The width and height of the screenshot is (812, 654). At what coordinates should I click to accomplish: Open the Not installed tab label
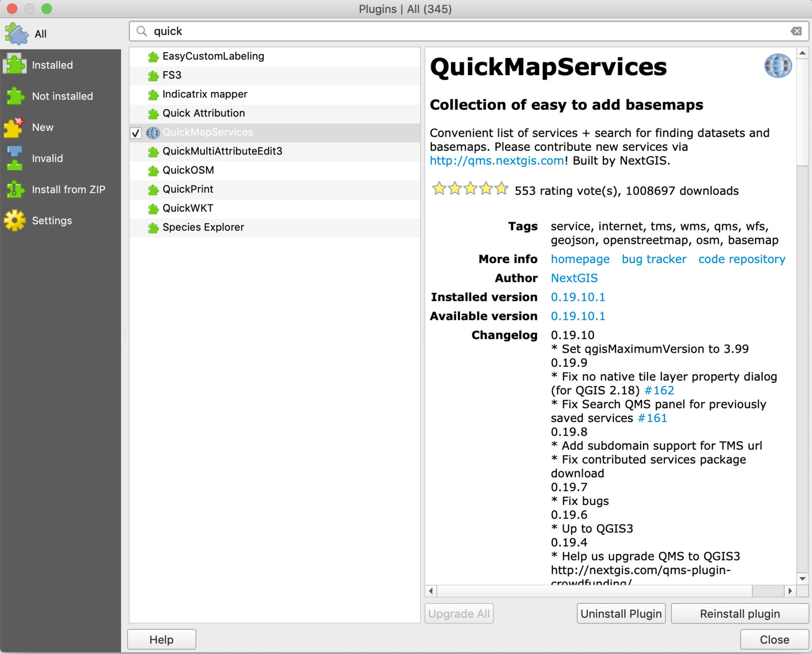tap(63, 96)
